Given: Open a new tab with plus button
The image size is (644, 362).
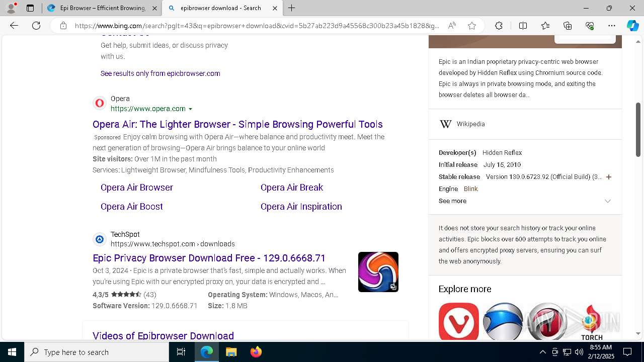Looking at the screenshot, I should [x=292, y=8].
